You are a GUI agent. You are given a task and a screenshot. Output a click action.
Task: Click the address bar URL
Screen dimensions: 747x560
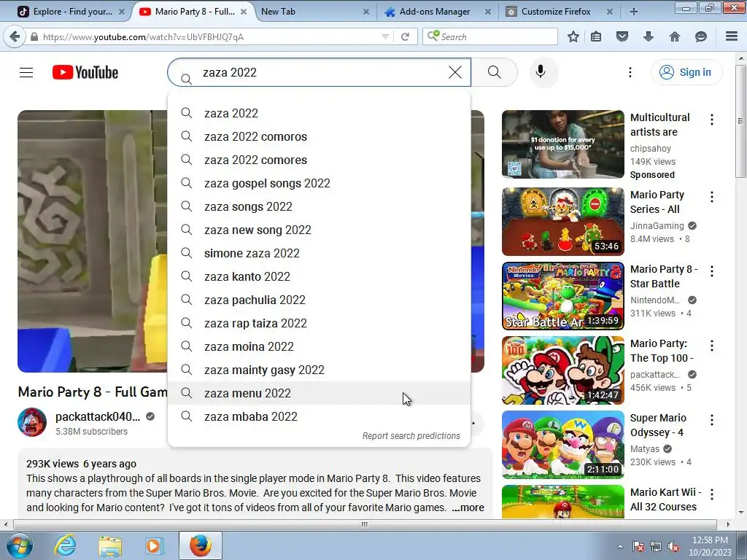144,36
